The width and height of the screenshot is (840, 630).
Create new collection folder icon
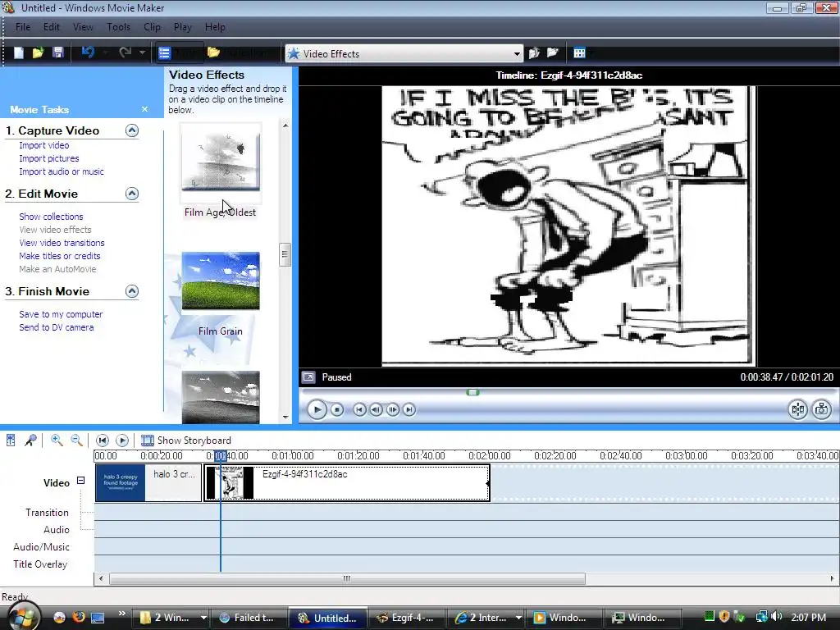tap(552, 52)
